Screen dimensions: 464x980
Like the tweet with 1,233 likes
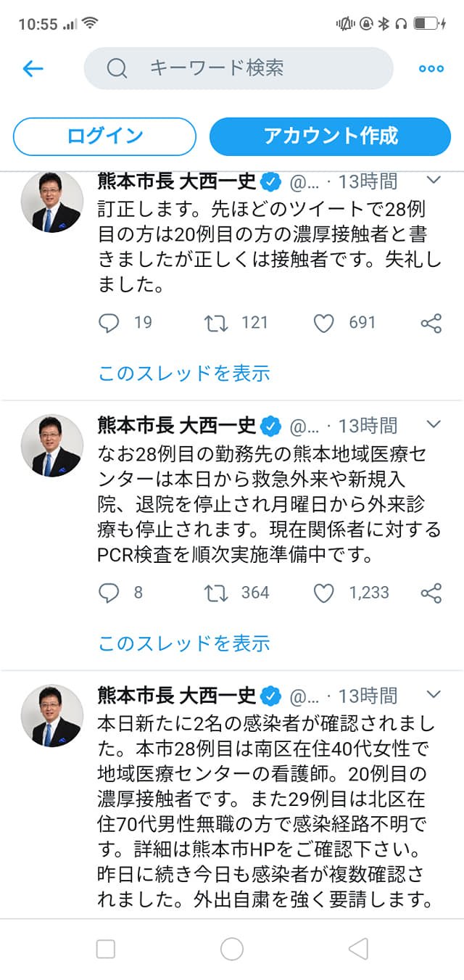pos(323,593)
